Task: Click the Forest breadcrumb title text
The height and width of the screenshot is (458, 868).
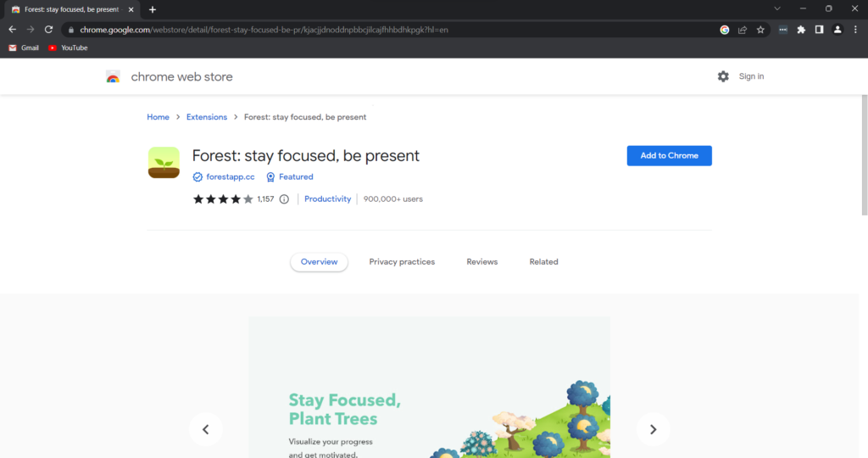Action: (x=305, y=117)
